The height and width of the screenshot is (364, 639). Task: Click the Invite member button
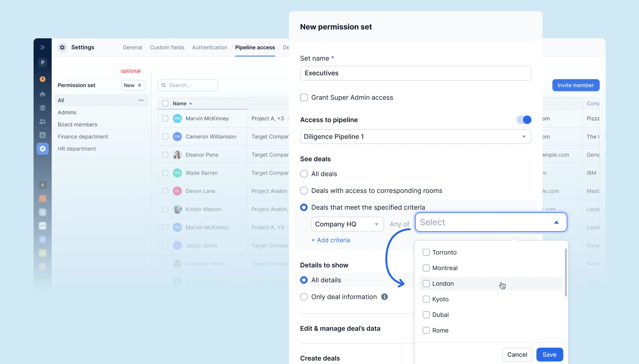[575, 85]
